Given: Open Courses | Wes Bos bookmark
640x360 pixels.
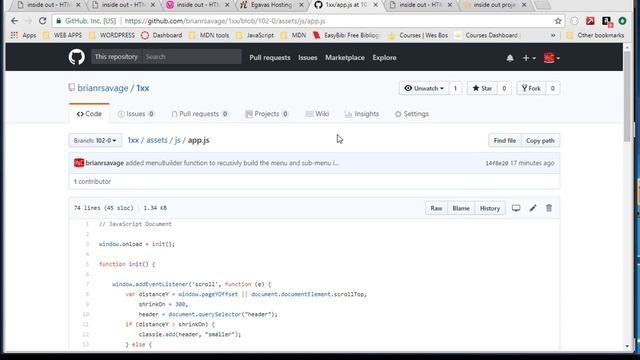Looking at the screenshot, I should coord(418,36).
